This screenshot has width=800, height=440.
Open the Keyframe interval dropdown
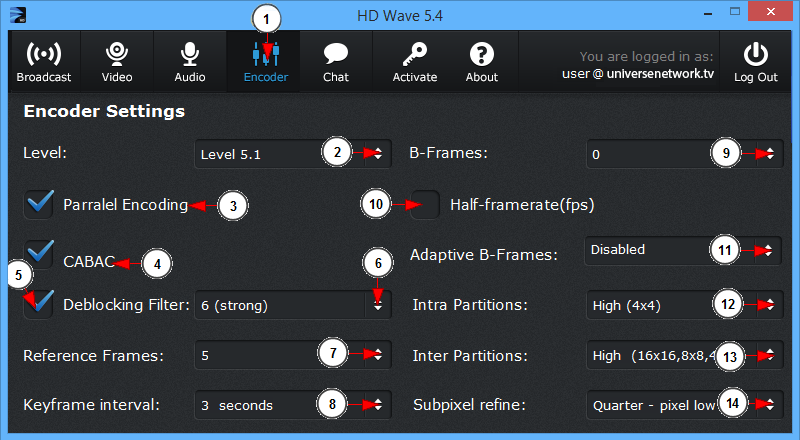point(293,405)
